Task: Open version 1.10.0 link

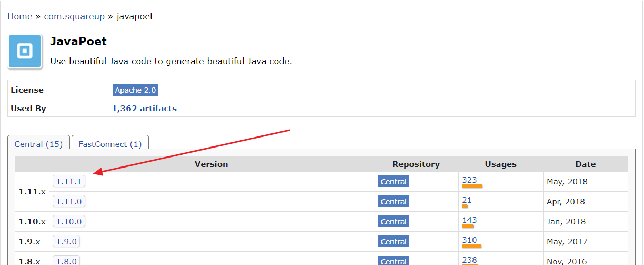Action: (69, 221)
